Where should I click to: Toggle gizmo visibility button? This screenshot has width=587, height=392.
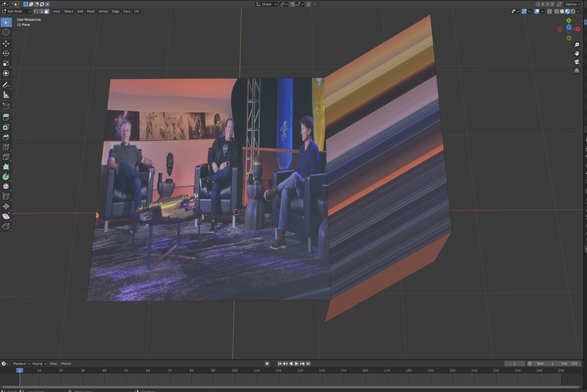coord(524,11)
